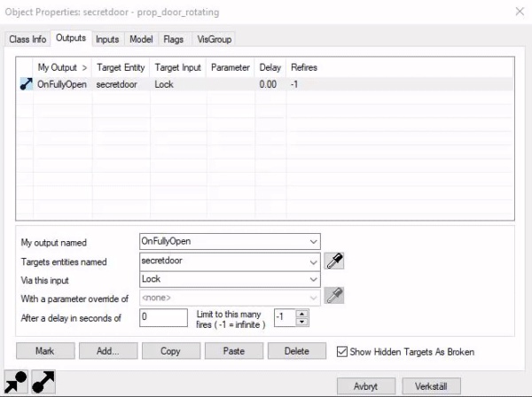Switch to the Class Info tab
The width and height of the screenshot is (532, 397).
tap(27, 39)
